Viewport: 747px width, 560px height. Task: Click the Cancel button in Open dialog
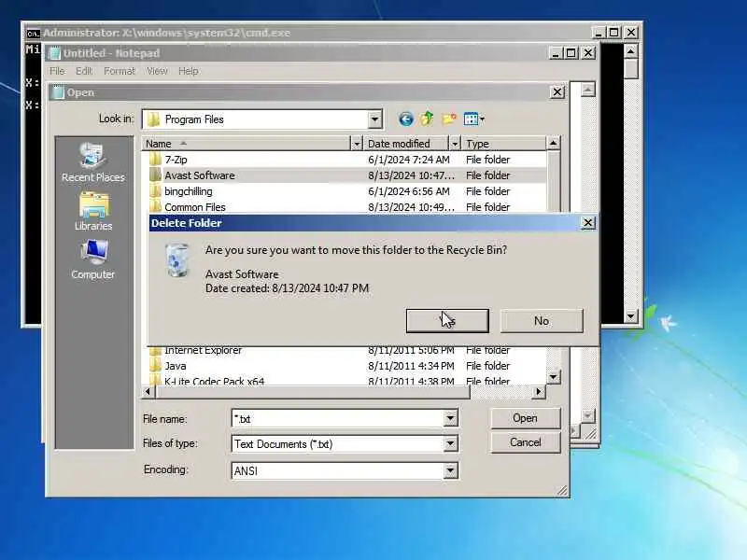(x=525, y=442)
